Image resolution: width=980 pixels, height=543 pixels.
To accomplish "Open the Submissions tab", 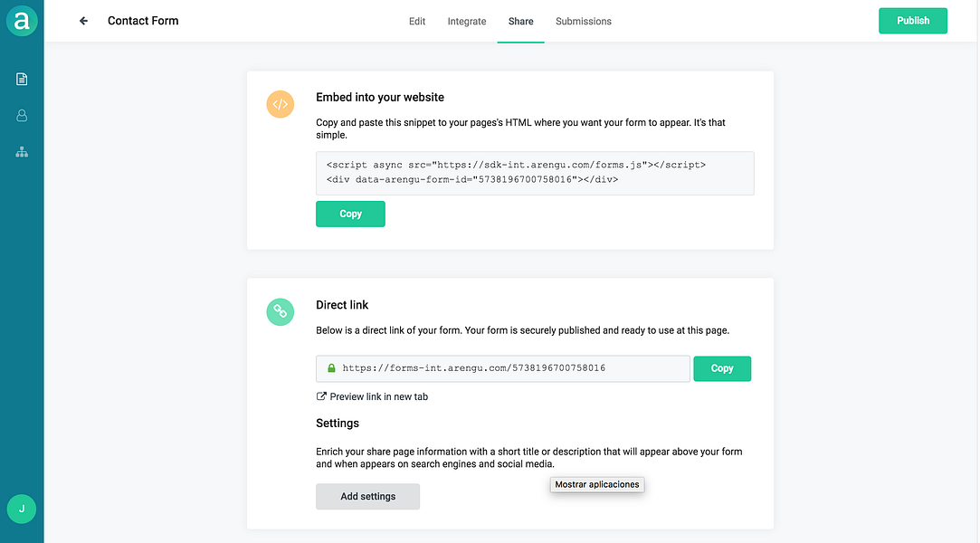I will click(x=584, y=21).
